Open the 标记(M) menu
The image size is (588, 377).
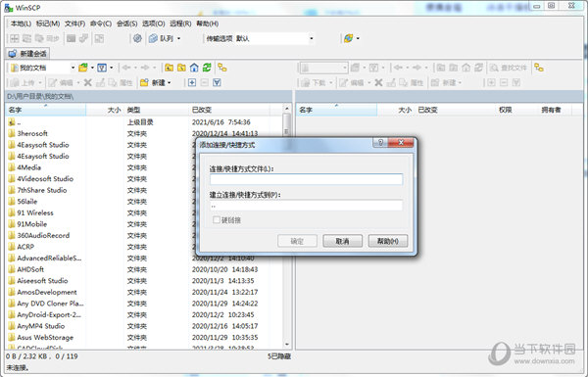(48, 24)
